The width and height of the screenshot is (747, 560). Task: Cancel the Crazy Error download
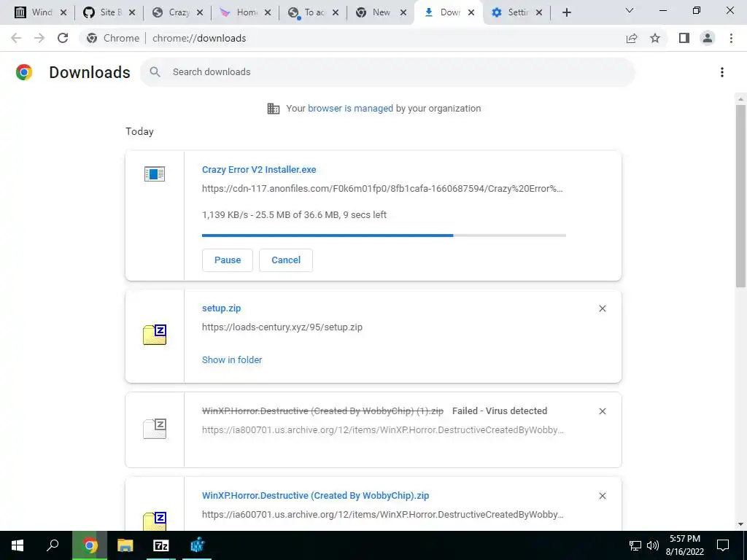pos(286,260)
